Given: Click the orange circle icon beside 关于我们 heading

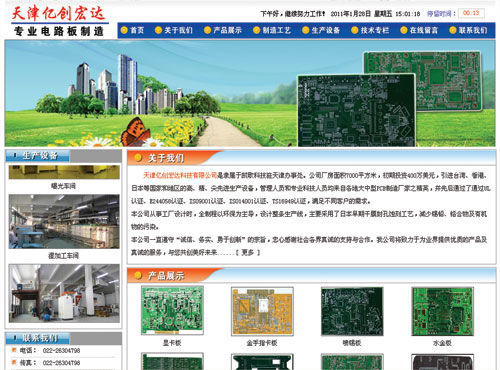Looking at the screenshot, I should 138,158.
